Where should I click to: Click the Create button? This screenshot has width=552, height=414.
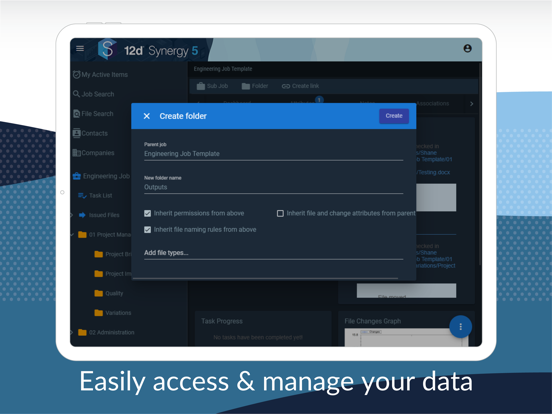tap(394, 116)
